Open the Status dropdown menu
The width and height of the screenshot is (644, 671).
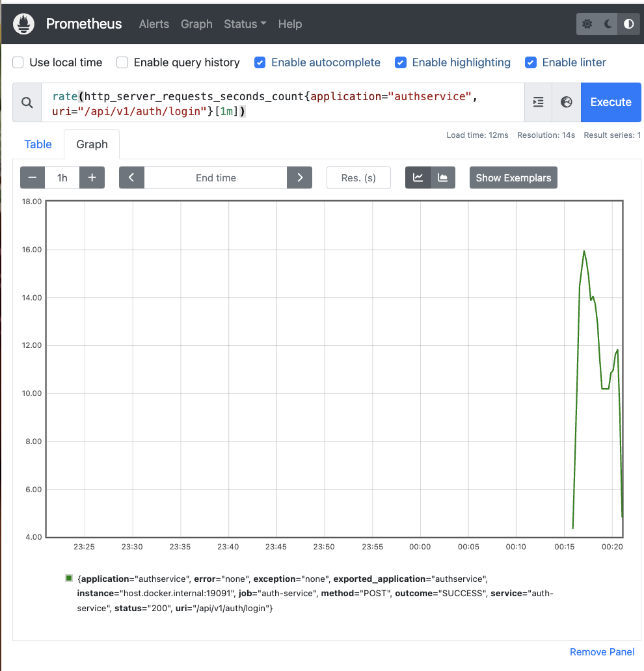click(245, 24)
